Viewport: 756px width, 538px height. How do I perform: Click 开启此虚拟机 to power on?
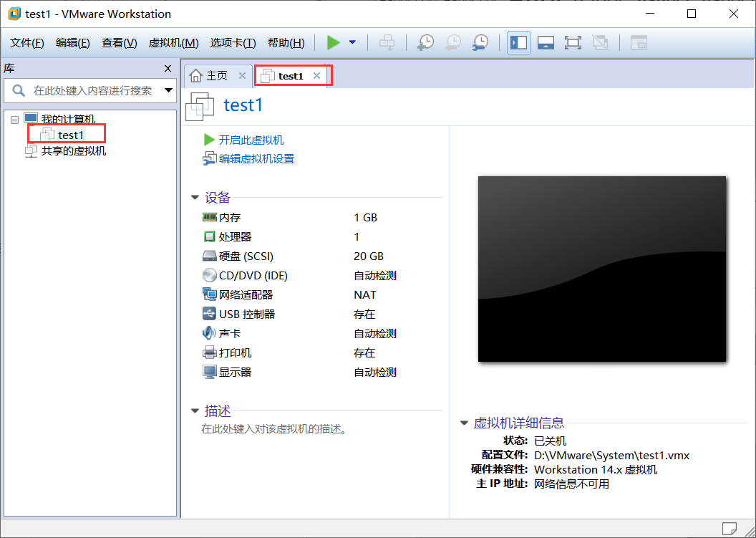251,140
